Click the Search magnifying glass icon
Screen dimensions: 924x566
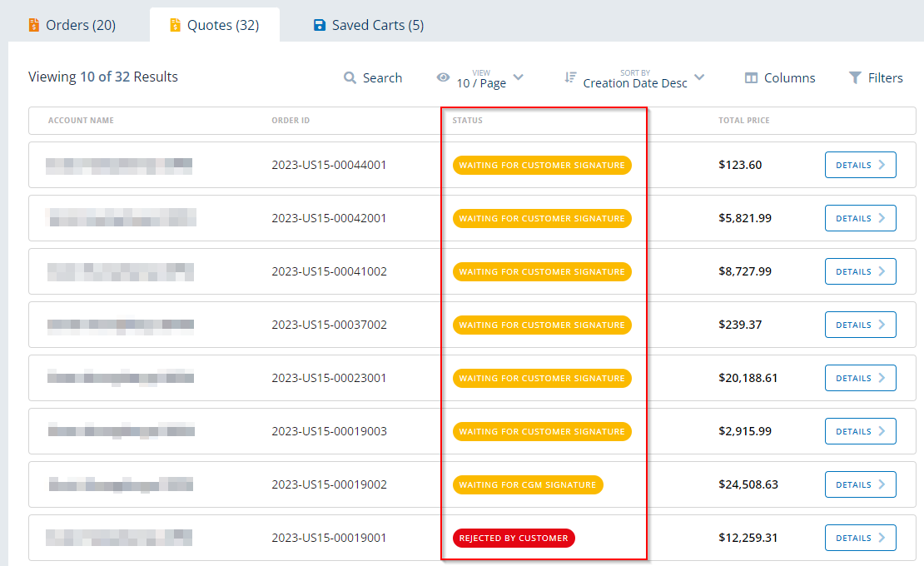[x=350, y=77]
